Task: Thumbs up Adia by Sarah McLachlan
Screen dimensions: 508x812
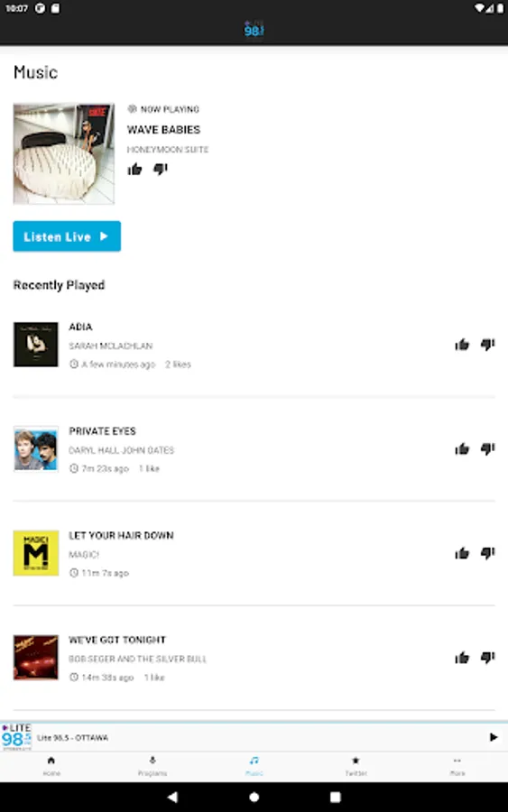Action: 462,345
